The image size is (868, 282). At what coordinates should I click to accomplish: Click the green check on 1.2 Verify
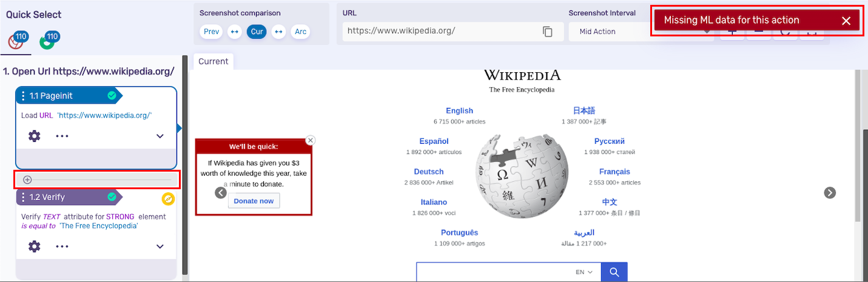coord(112,196)
